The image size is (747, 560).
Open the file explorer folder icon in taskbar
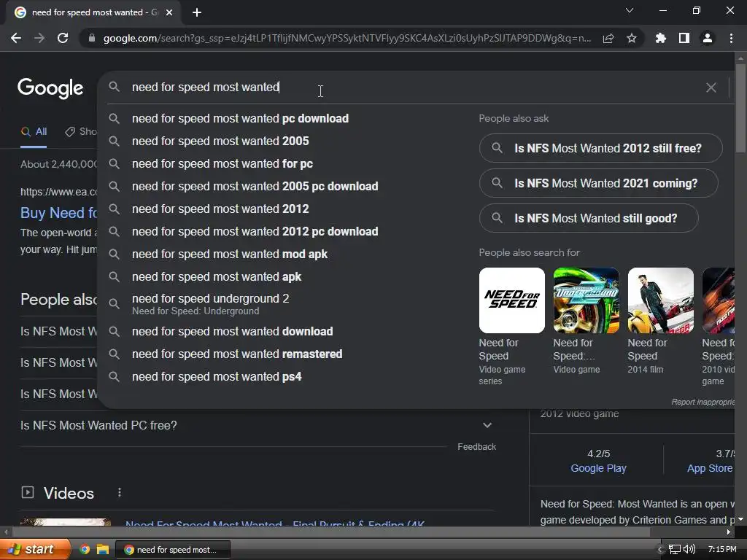point(103,550)
